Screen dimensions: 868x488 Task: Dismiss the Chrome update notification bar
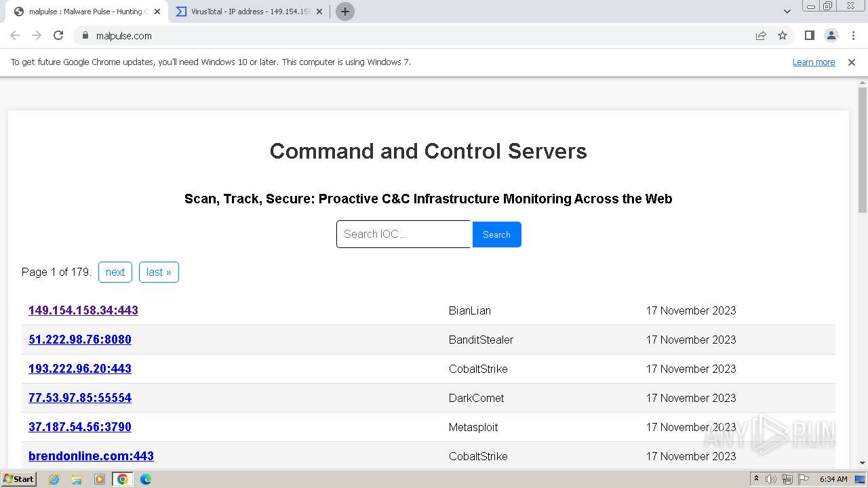(x=852, y=62)
